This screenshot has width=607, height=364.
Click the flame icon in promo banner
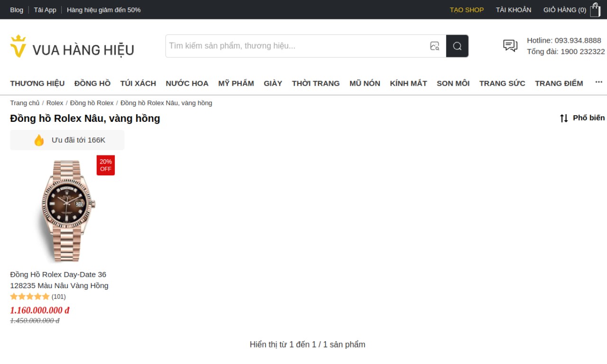point(39,140)
